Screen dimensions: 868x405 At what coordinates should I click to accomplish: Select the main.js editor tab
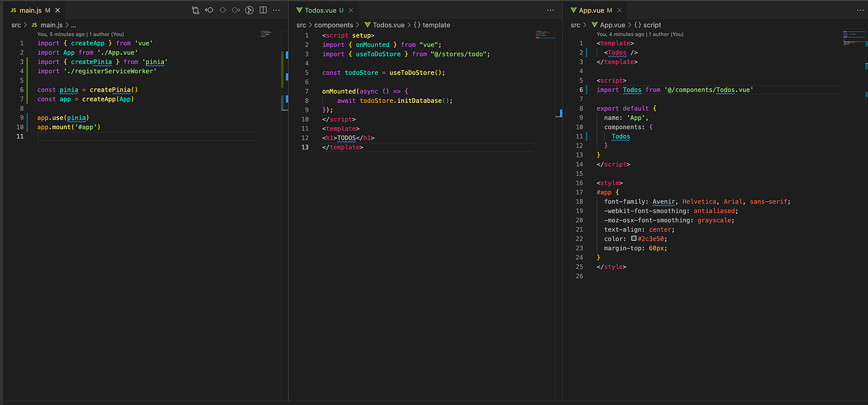click(x=30, y=11)
